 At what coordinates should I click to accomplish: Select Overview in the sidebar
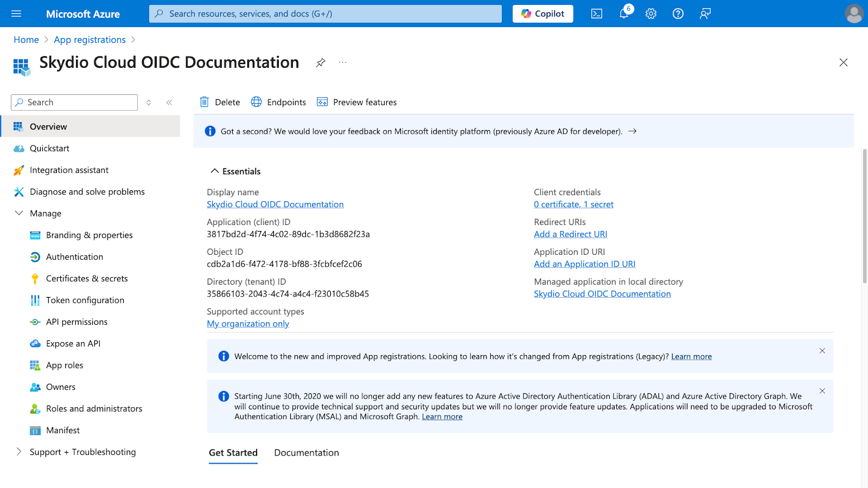[90, 126]
